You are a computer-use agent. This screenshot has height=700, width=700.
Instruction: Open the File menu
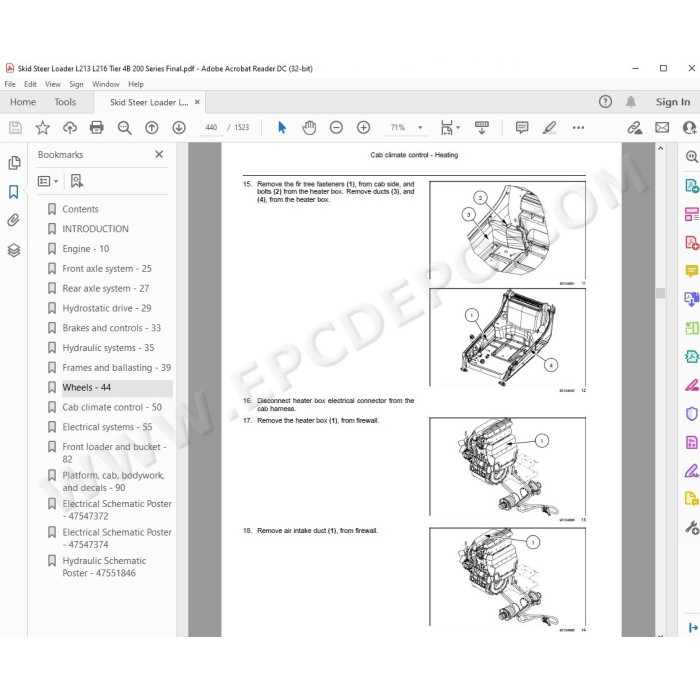10,84
